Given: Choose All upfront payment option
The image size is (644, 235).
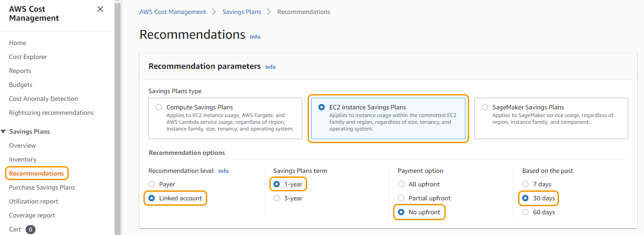Looking at the screenshot, I should [401, 184].
